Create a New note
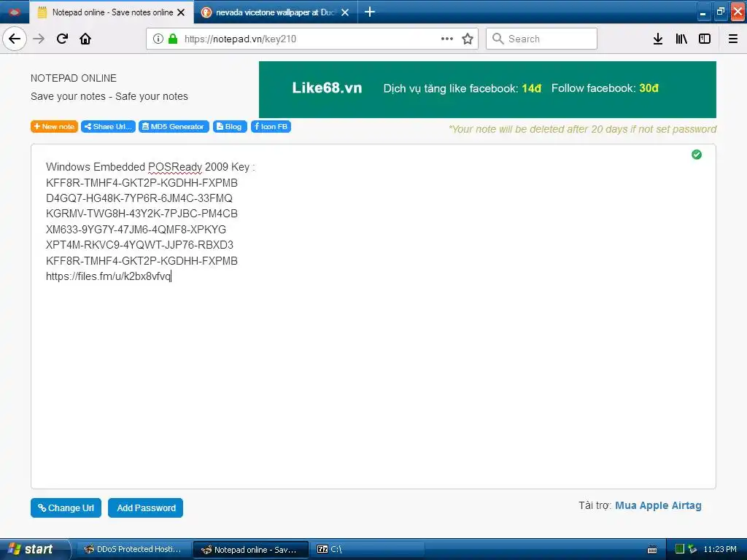747x560 pixels. 54,126
